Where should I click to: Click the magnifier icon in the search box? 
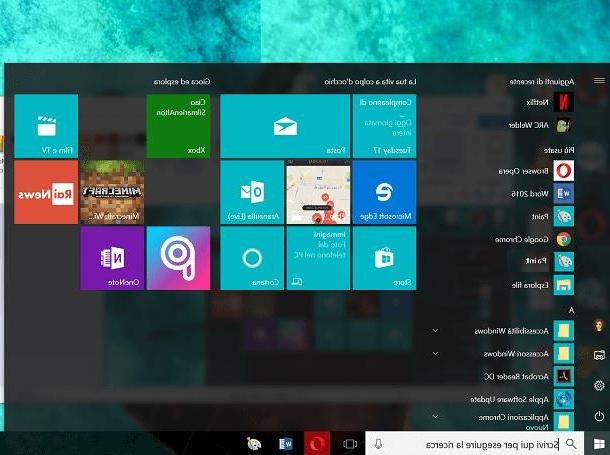tap(571, 443)
